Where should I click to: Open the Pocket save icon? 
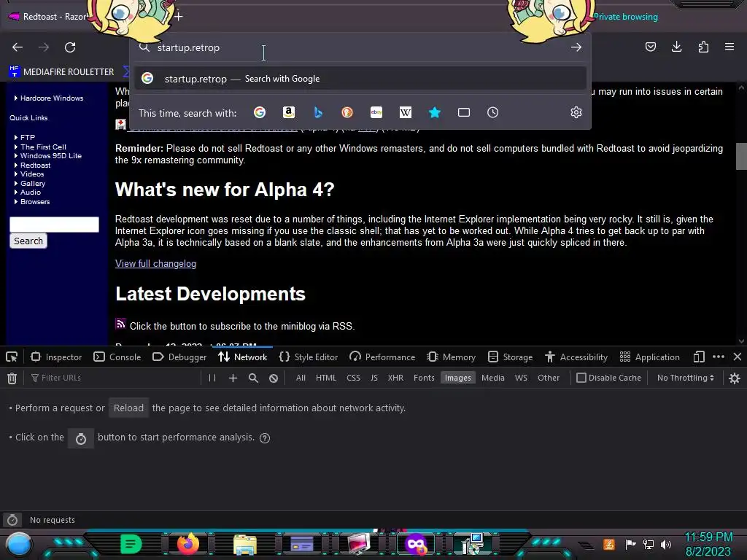click(x=650, y=47)
